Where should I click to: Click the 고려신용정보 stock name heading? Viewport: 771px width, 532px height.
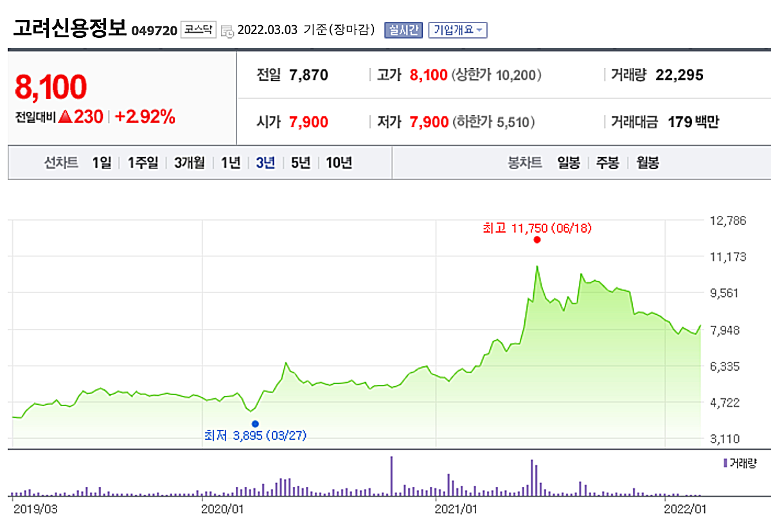click(x=69, y=28)
